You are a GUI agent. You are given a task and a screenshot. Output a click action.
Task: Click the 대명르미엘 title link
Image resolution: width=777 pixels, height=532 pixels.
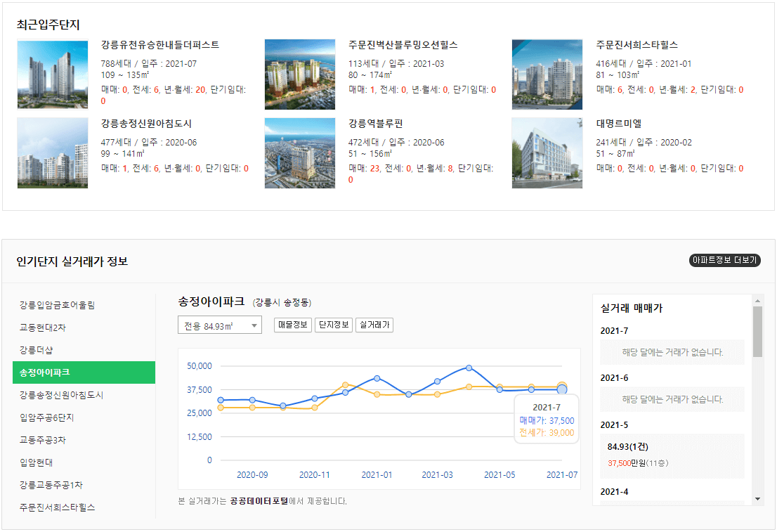[x=618, y=124]
